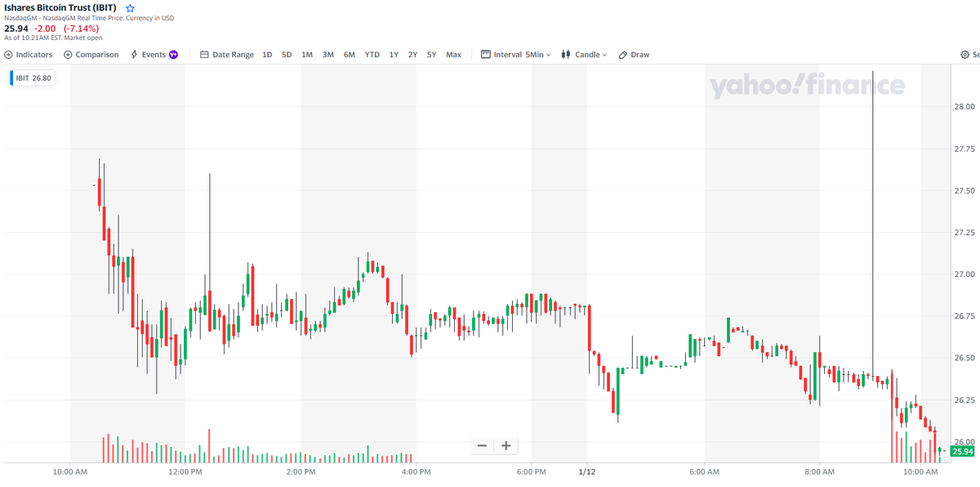The image size is (980, 487).
Task: Select the 3M time range
Action: click(x=328, y=55)
